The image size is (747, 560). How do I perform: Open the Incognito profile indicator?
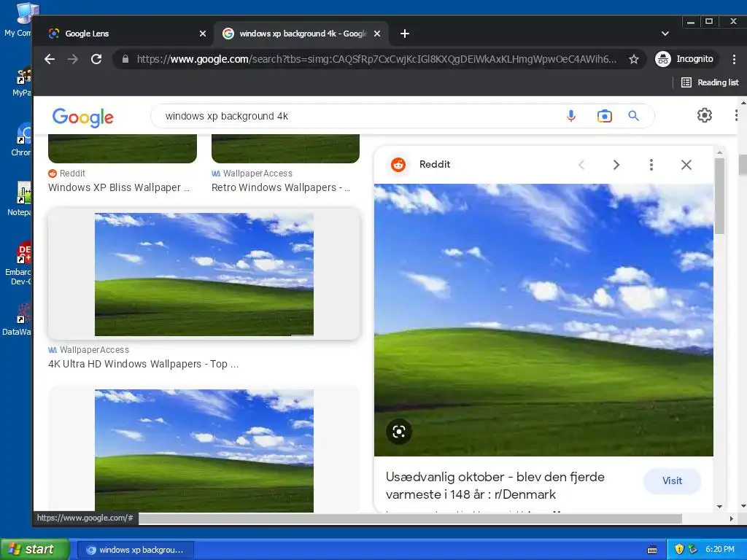click(684, 59)
